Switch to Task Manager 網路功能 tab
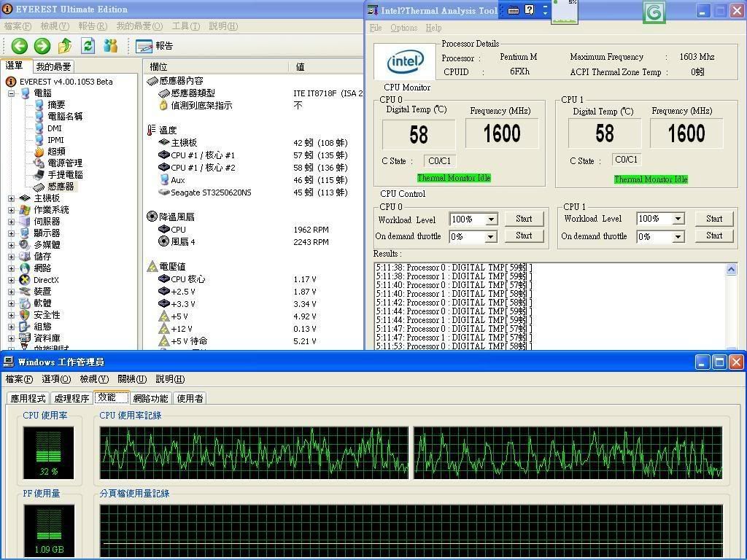 coord(150,398)
